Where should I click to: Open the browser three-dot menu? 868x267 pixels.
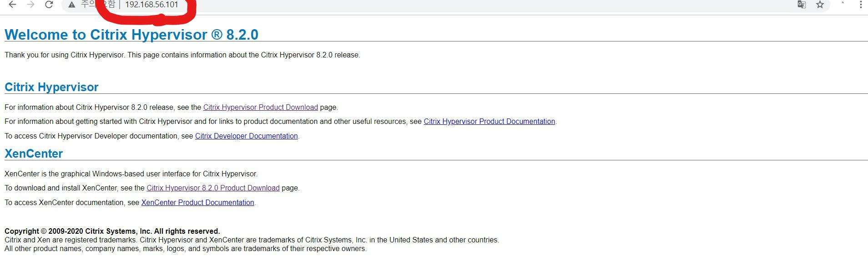point(861,5)
